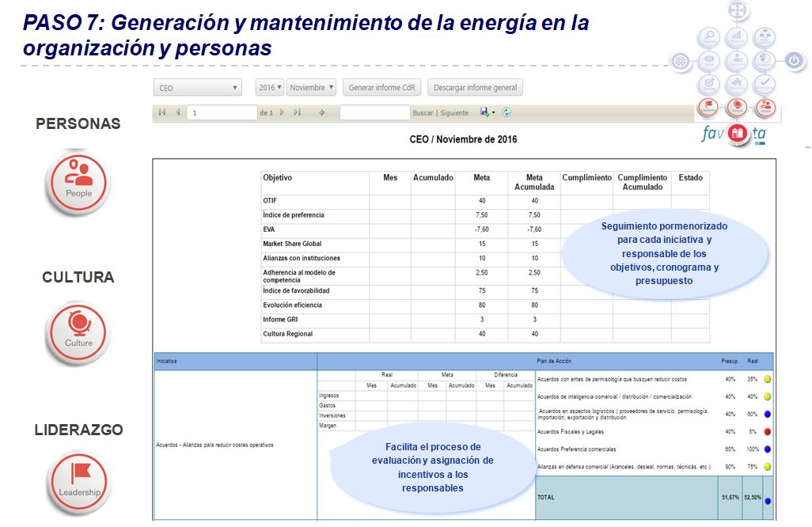
Task: Click the blue status dot in the TOTAL row
Action: click(768, 501)
